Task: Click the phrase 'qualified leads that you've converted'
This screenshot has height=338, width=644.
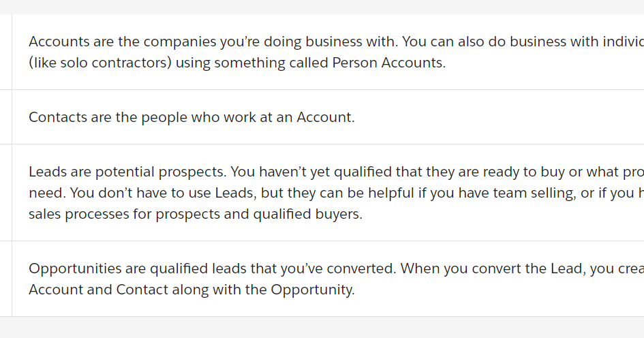Action: [273, 268]
